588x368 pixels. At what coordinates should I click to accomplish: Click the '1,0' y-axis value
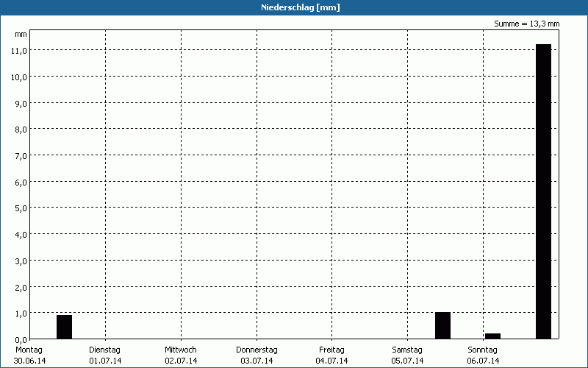pyautogui.click(x=21, y=314)
